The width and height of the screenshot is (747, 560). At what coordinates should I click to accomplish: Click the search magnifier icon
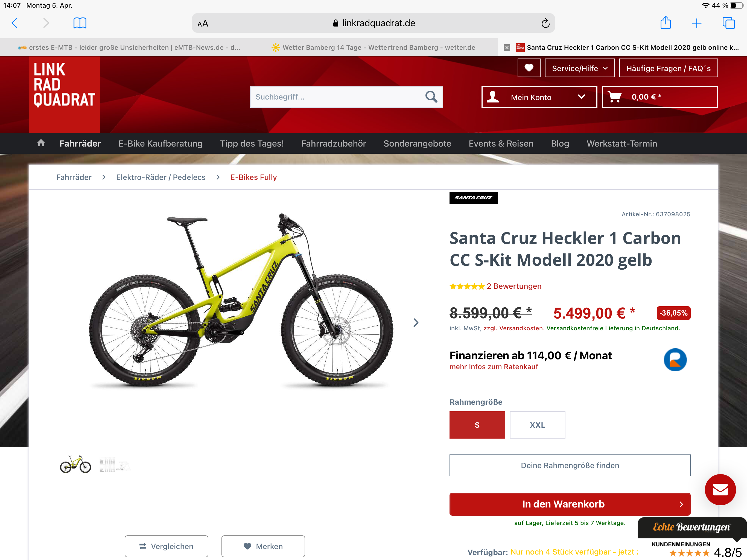tap(431, 97)
